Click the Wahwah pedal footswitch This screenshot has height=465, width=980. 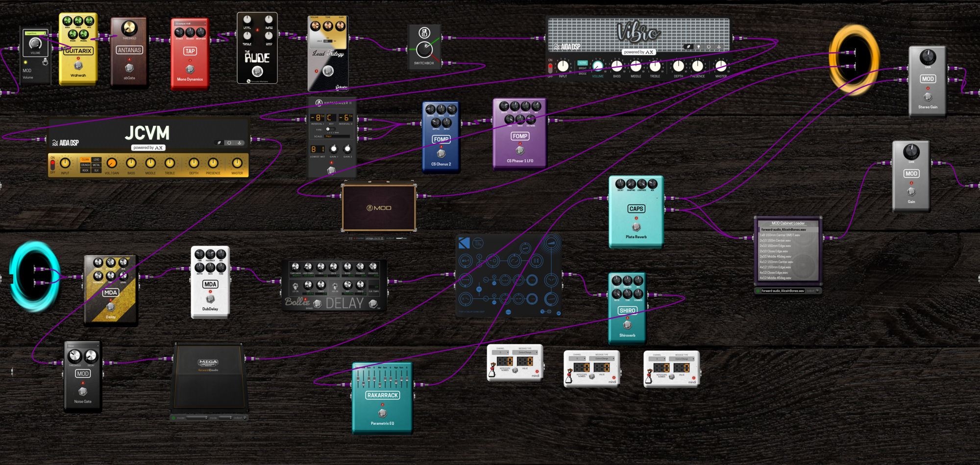(x=78, y=65)
